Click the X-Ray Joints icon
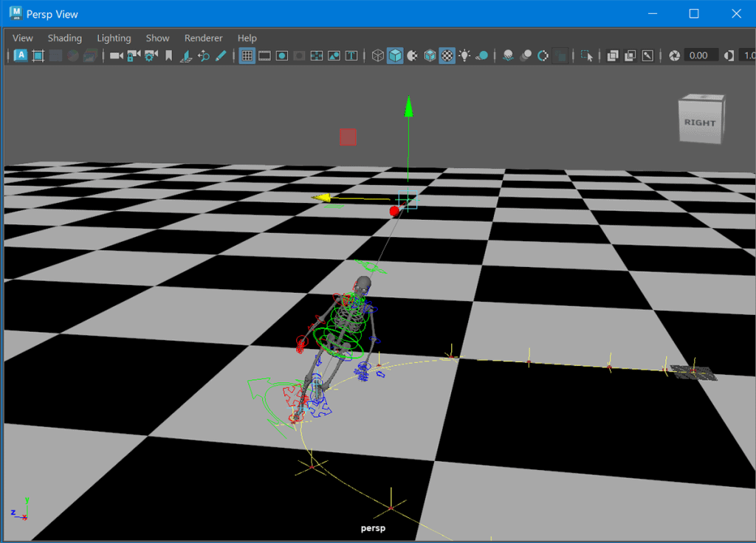Viewport: 756px width, 543px height. tap(647, 55)
